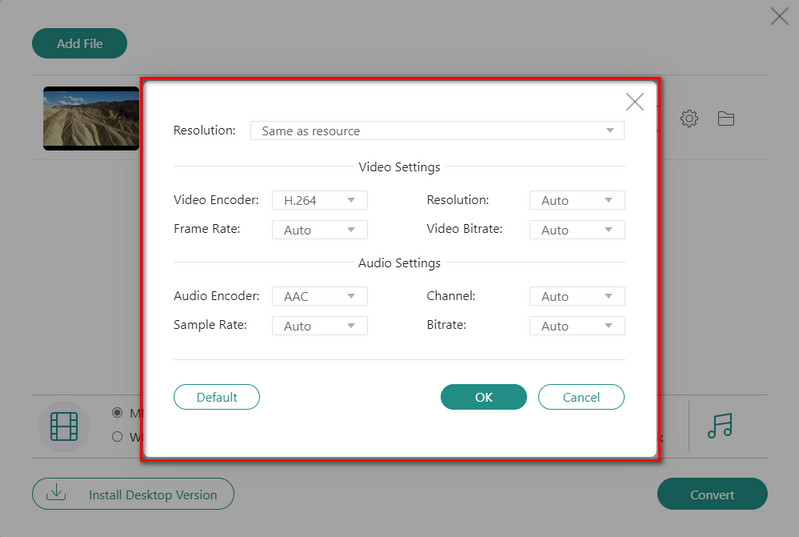Select the second format radio button starting with W
The height and width of the screenshot is (537, 799).
point(117,436)
